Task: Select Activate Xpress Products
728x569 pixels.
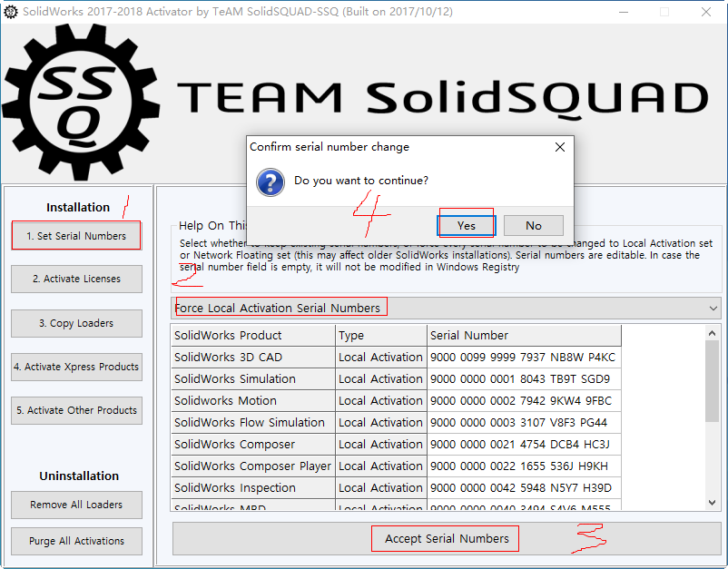Action: 76,367
